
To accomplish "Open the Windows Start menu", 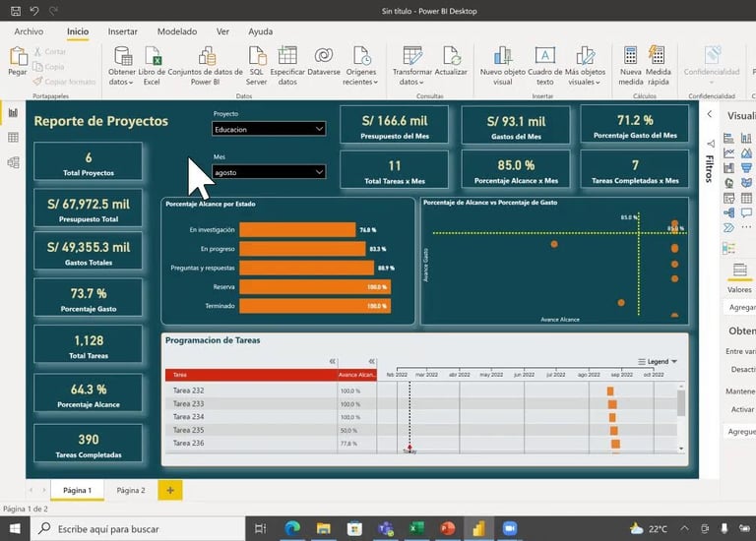I will pos(15,528).
